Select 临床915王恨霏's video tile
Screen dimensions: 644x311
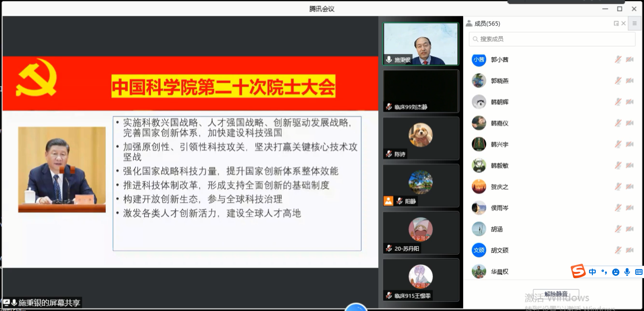tap(421, 280)
